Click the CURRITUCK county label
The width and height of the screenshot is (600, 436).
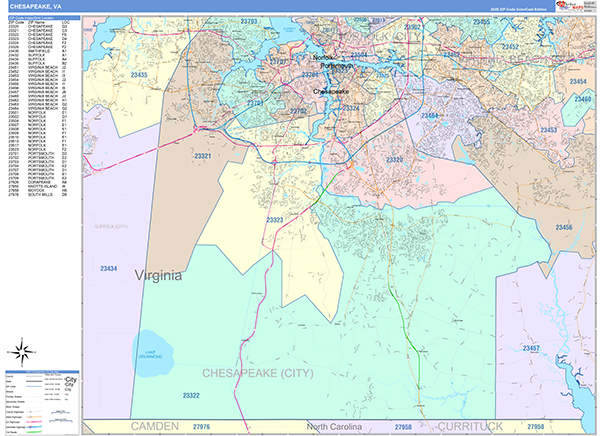tap(470, 426)
